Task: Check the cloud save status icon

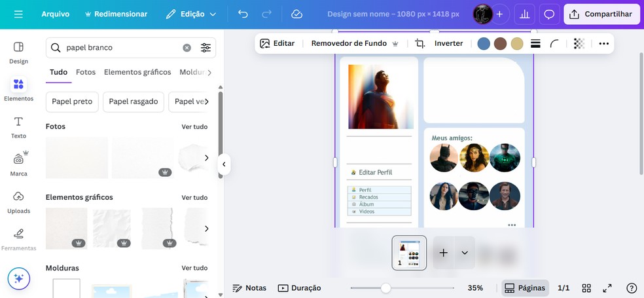Action: [x=296, y=14]
